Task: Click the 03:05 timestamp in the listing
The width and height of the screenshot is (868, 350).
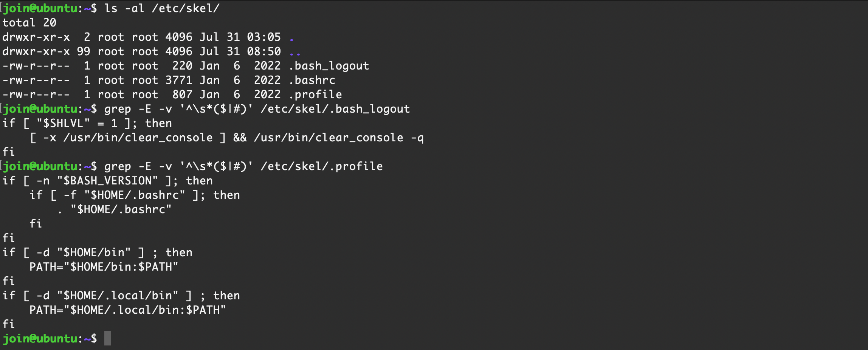Action: (263, 37)
